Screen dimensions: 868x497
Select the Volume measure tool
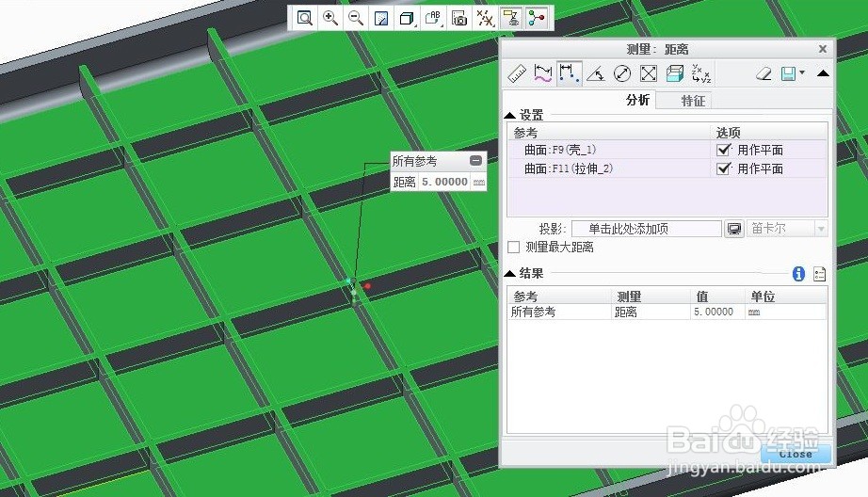pos(675,73)
